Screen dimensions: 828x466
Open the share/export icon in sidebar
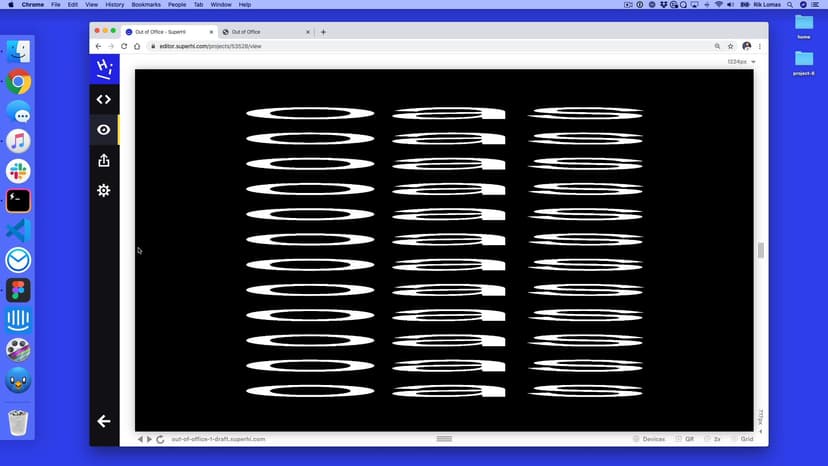pos(103,160)
